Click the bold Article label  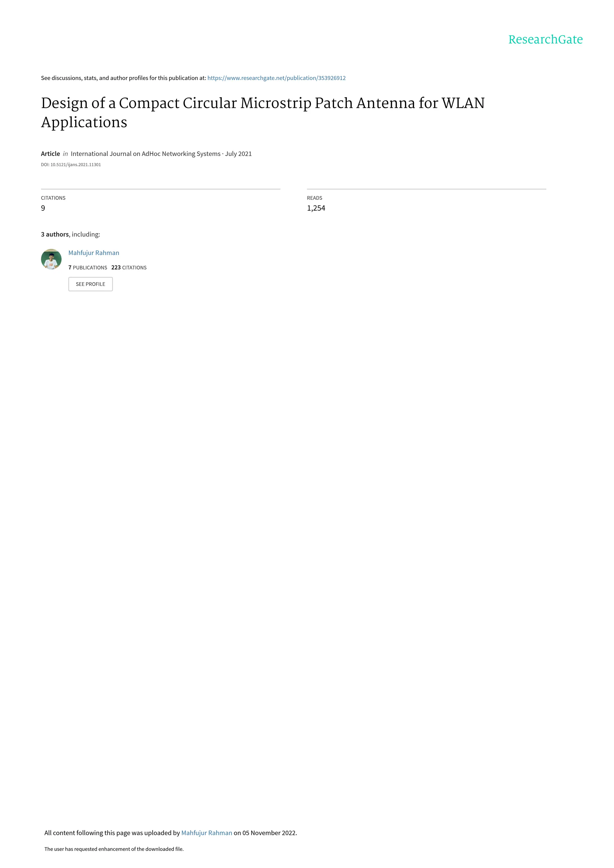pos(50,154)
